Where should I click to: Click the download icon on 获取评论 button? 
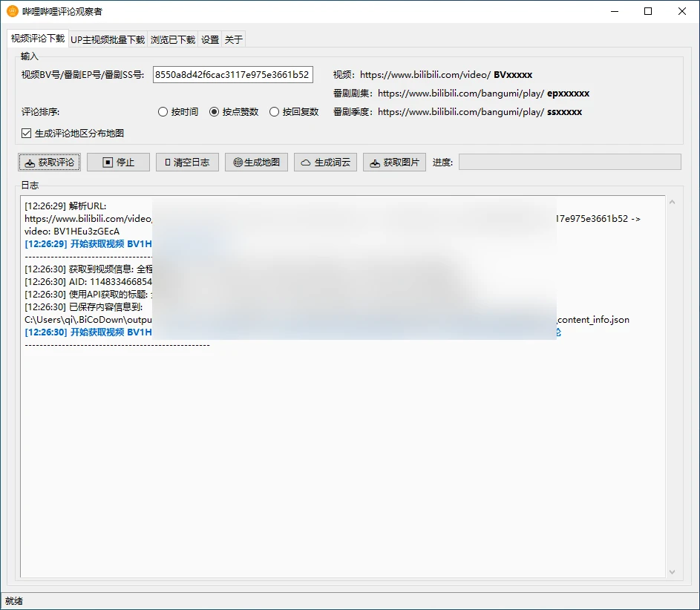pos(29,163)
